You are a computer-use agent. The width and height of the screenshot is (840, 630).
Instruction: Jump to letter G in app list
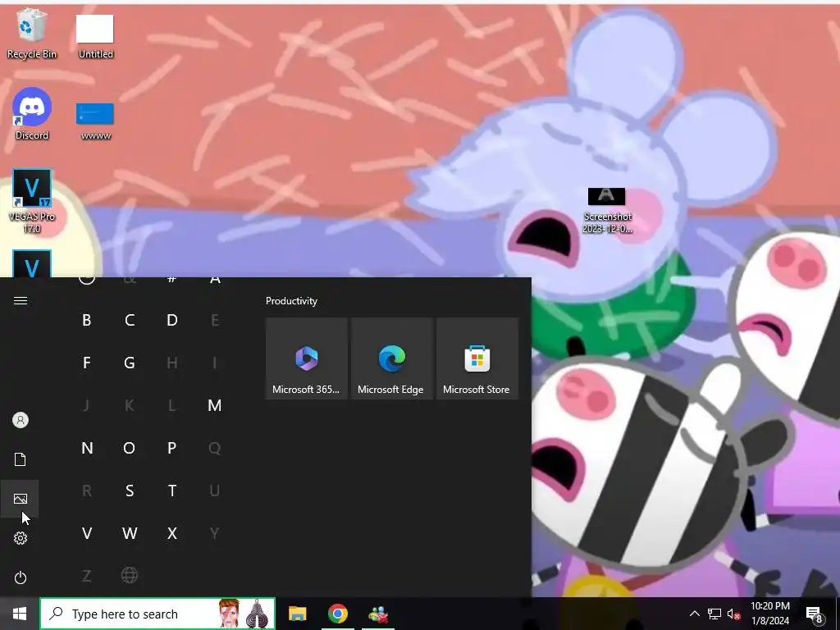pyautogui.click(x=129, y=363)
